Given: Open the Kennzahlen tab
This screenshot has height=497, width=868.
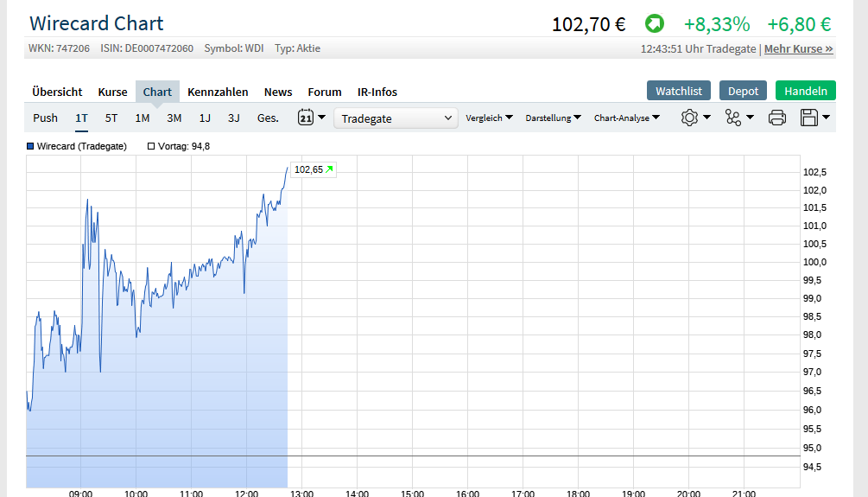Looking at the screenshot, I should 218,92.
